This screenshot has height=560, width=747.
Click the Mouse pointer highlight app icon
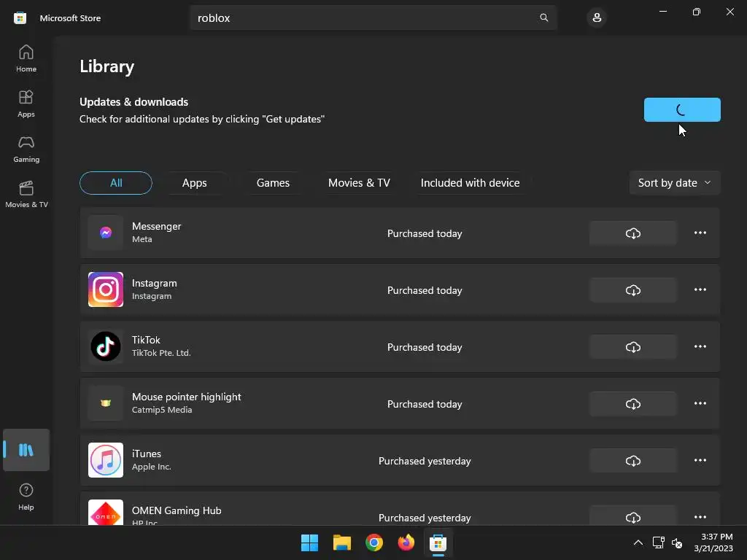pyautogui.click(x=106, y=403)
